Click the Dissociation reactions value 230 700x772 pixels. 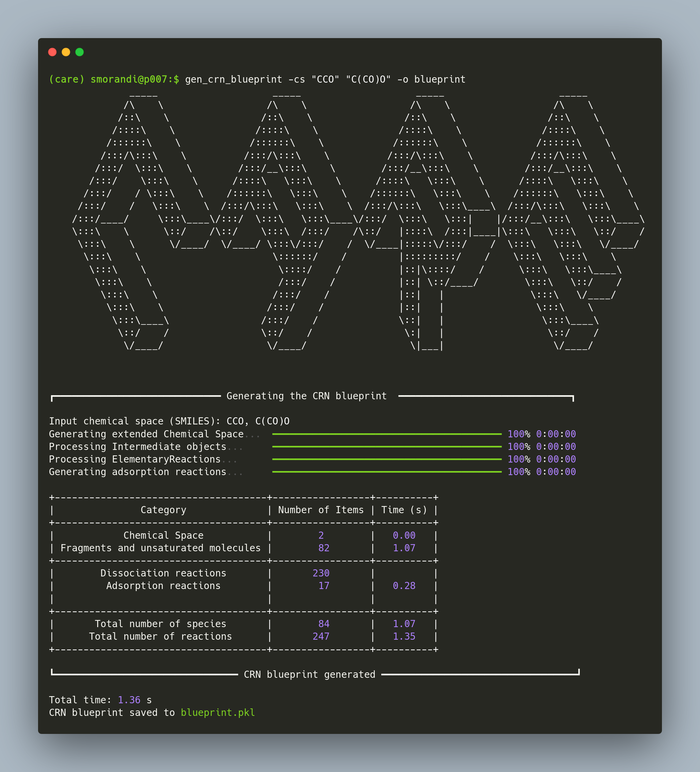click(x=321, y=573)
